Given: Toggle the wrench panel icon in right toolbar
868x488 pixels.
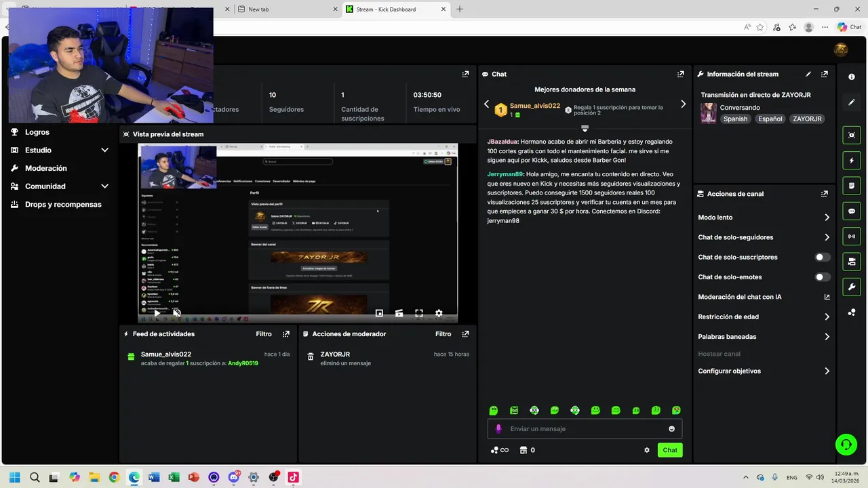Looking at the screenshot, I should (852, 287).
